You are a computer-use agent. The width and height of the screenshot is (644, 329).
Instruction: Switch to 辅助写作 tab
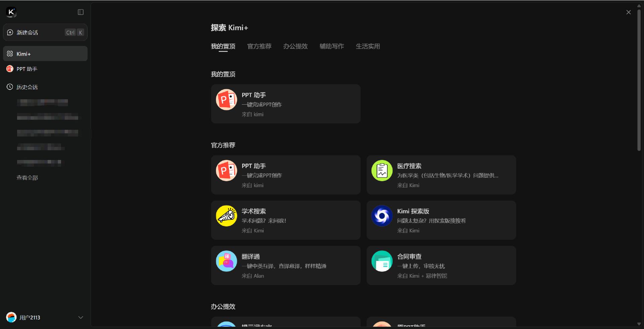coord(332,46)
